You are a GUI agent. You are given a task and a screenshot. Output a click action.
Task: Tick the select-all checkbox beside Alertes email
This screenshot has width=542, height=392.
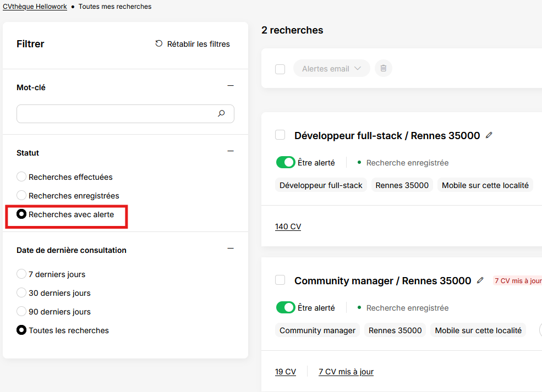pos(280,69)
